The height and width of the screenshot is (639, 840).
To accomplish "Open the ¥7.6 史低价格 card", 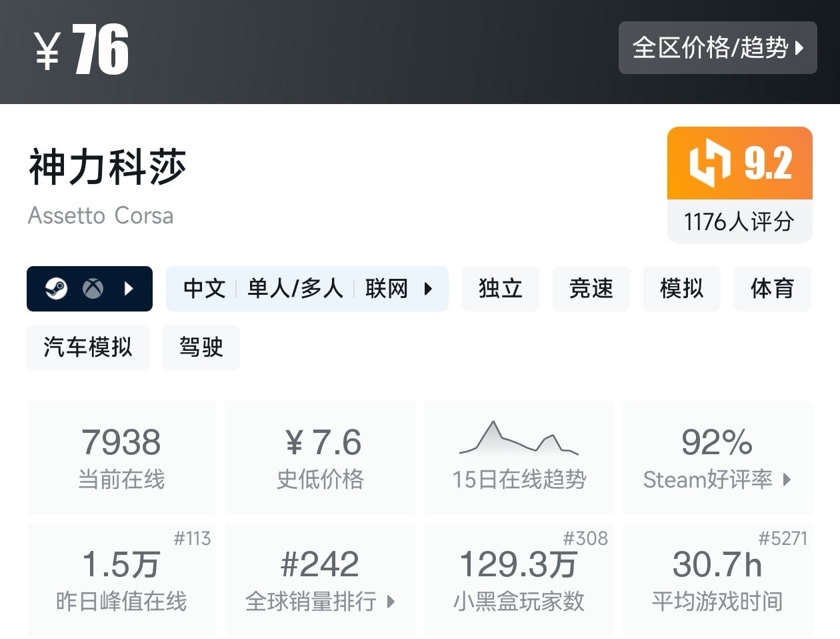I will (321, 458).
